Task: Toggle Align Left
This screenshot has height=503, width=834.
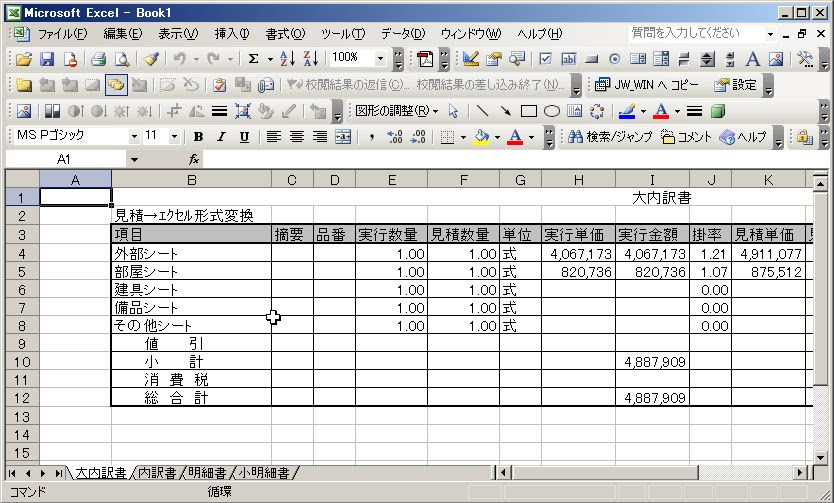Action: (x=273, y=137)
